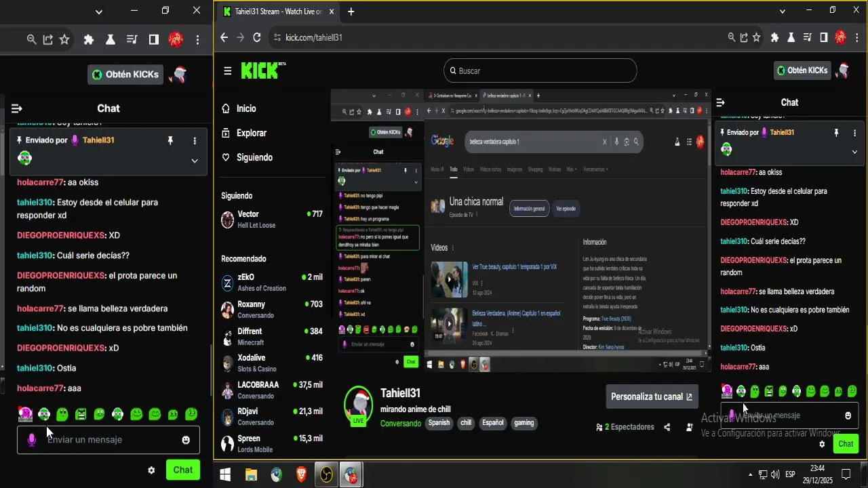Toggle side panel in left browser window
The height and width of the screenshot is (488, 868).
154,40
